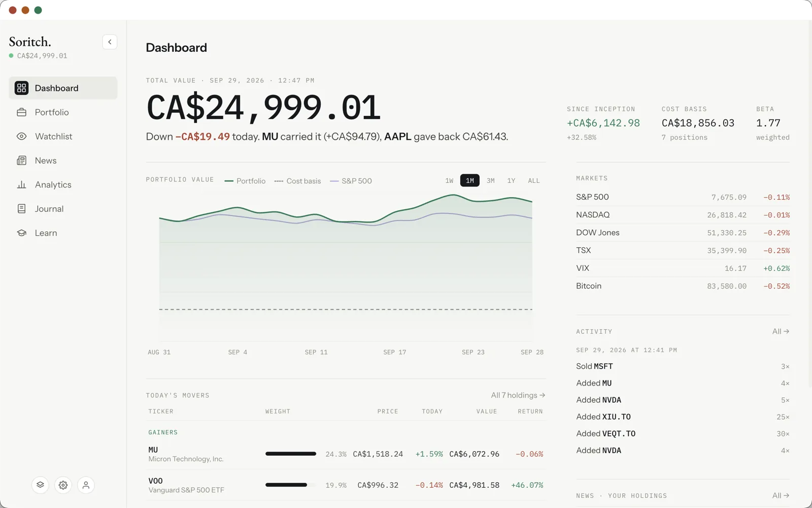This screenshot has height=508, width=812.
Task: Select the MU Micron Technology row
Action: click(x=346, y=454)
